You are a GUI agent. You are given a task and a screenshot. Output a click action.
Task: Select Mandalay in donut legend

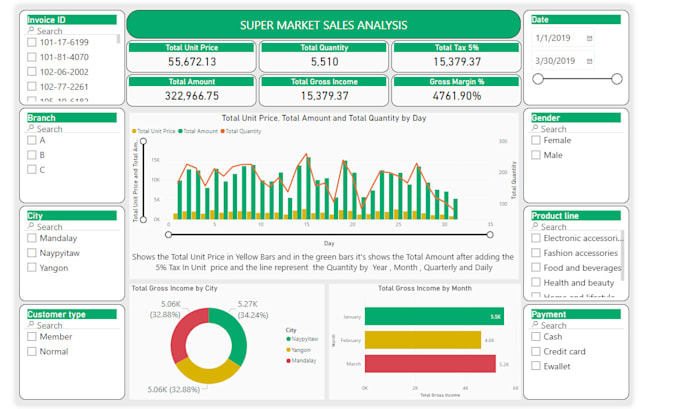click(x=301, y=360)
